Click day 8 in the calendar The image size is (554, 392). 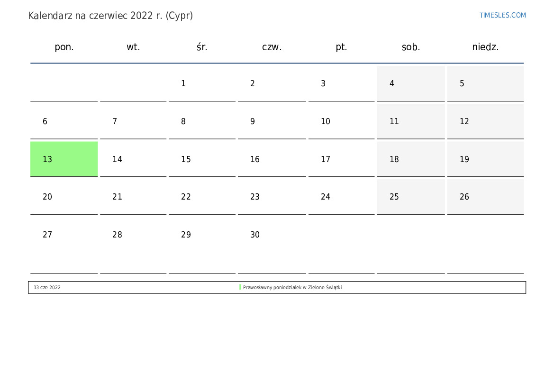(x=202, y=121)
